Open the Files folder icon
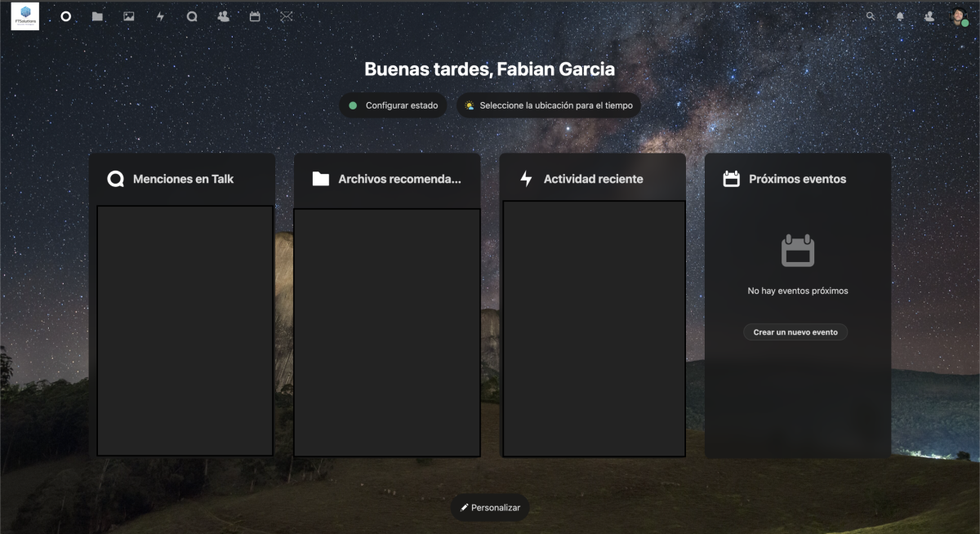The image size is (980, 534). [97, 16]
